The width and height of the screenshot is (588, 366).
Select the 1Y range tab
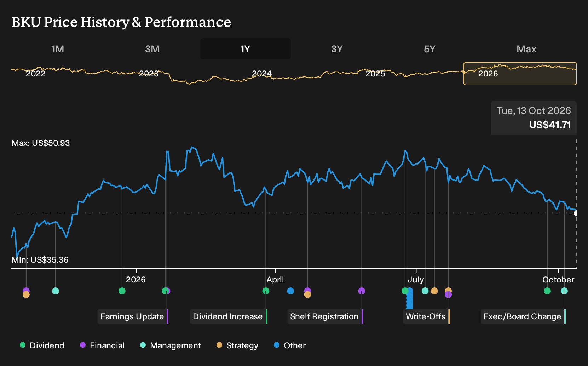[x=245, y=49]
